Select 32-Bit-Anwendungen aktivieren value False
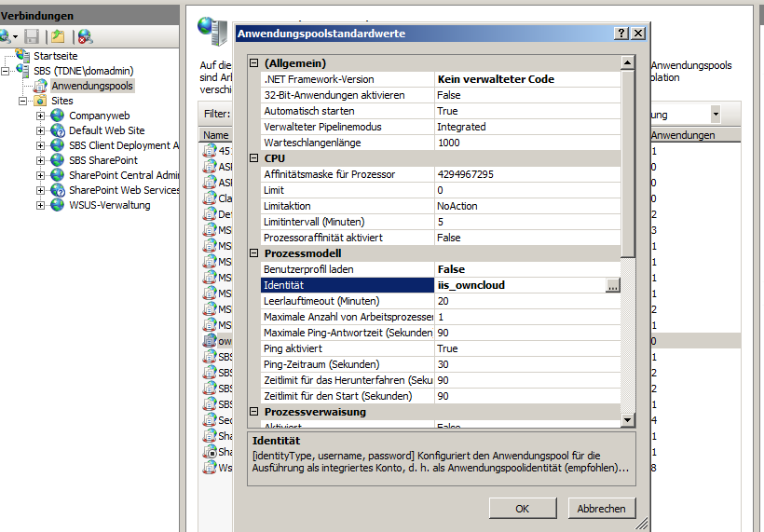764x532 pixels. pyautogui.click(x=527, y=95)
